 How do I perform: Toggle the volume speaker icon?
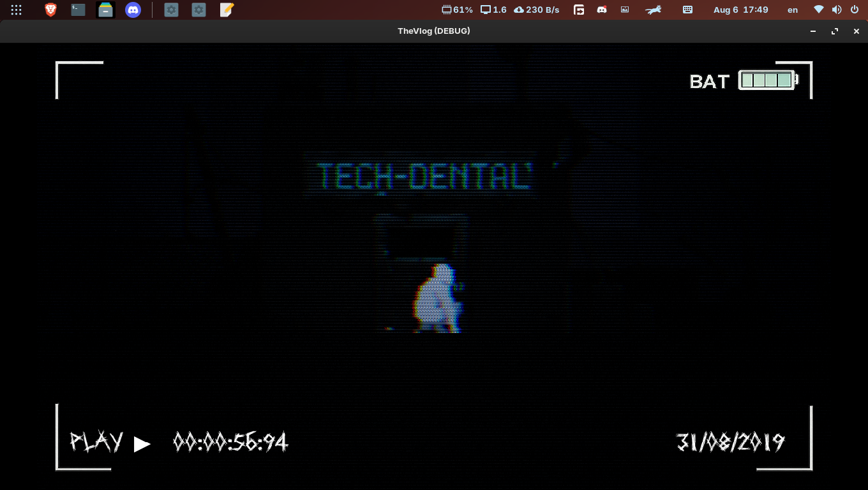click(837, 10)
